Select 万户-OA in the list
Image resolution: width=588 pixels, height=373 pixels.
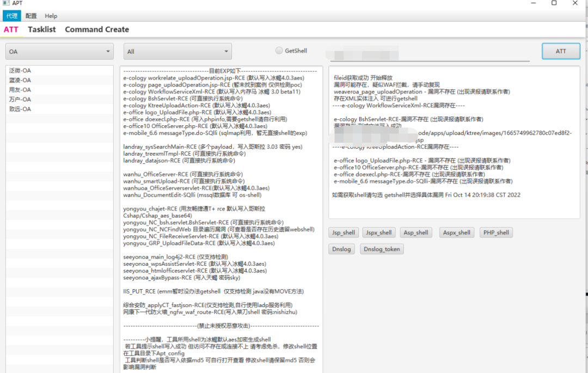click(x=59, y=99)
